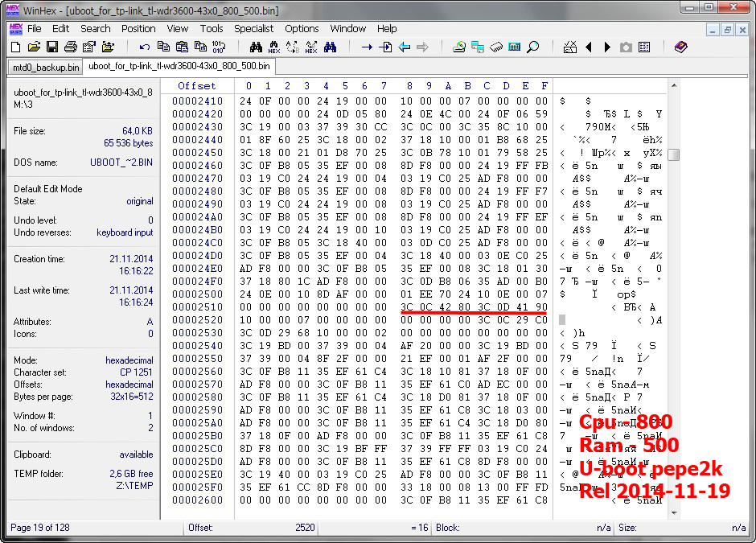The image size is (756, 543).
Task: Click the blue Back arrow icon
Action: click(x=404, y=47)
